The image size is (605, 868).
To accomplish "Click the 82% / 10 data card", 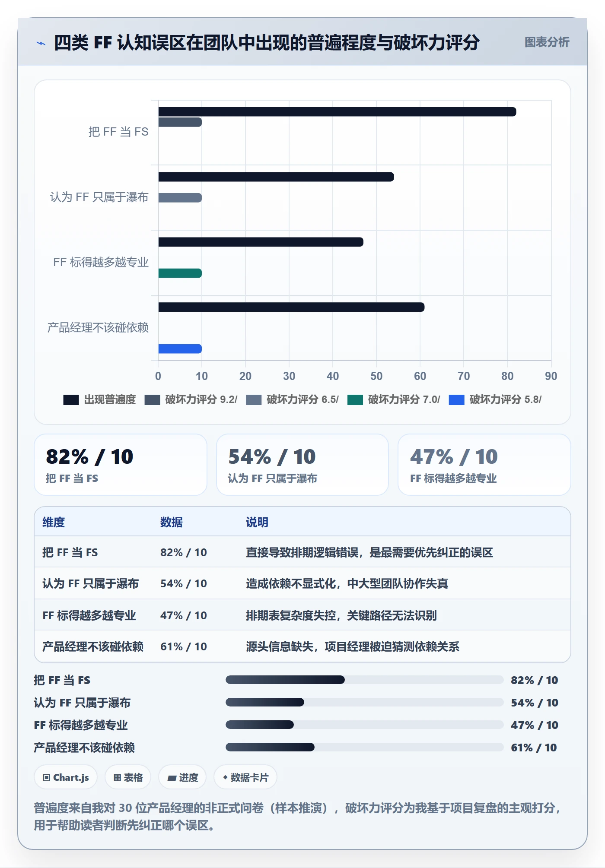I will (121, 465).
